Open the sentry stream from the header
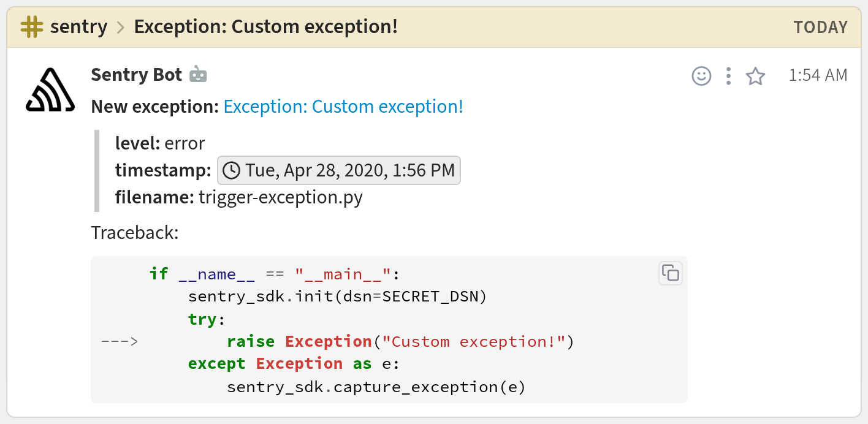 pyautogui.click(x=78, y=27)
